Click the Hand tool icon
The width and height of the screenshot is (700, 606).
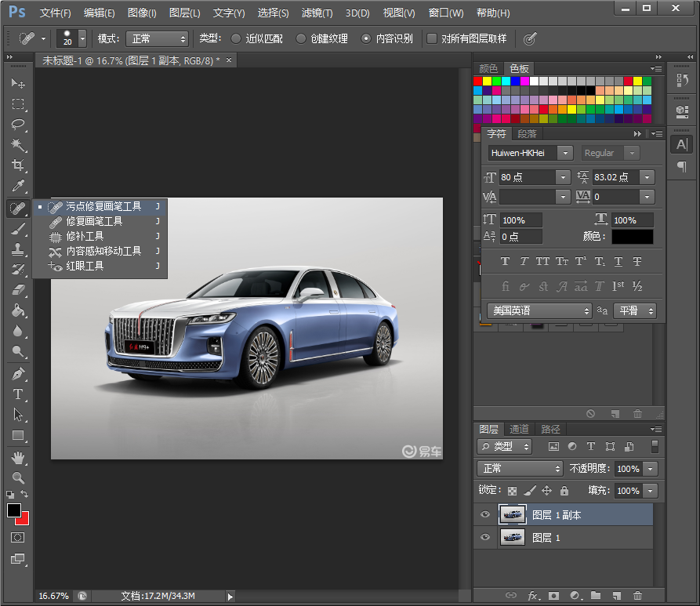[x=18, y=457]
